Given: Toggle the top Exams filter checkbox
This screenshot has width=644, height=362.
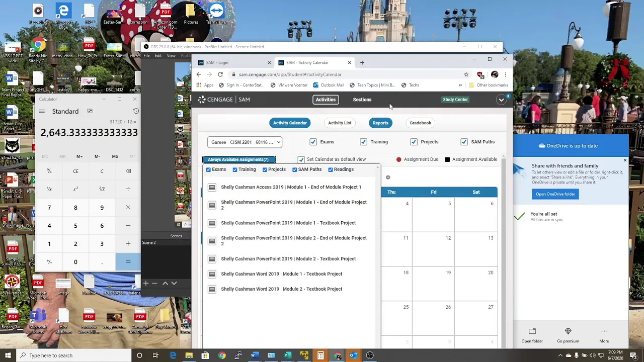Looking at the screenshot, I should (313, 142).
